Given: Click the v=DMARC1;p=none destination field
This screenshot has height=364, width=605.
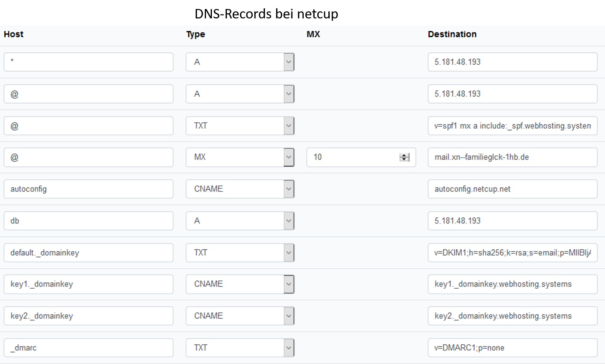Looking at the screenshot, I should coord(512,348).
